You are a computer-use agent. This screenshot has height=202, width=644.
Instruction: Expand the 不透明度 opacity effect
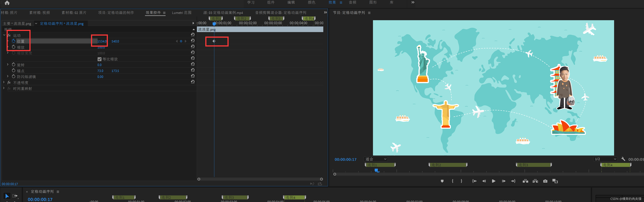click(4, 82)
